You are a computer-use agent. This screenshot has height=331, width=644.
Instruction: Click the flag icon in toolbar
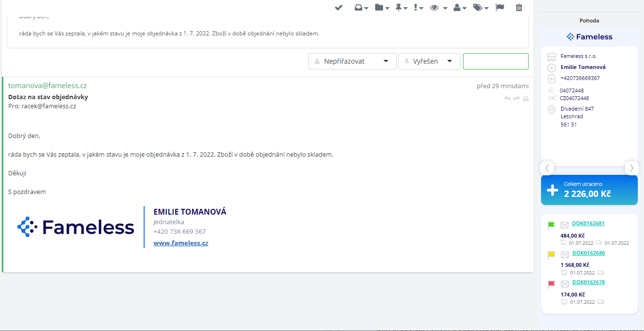click(500, 7)
